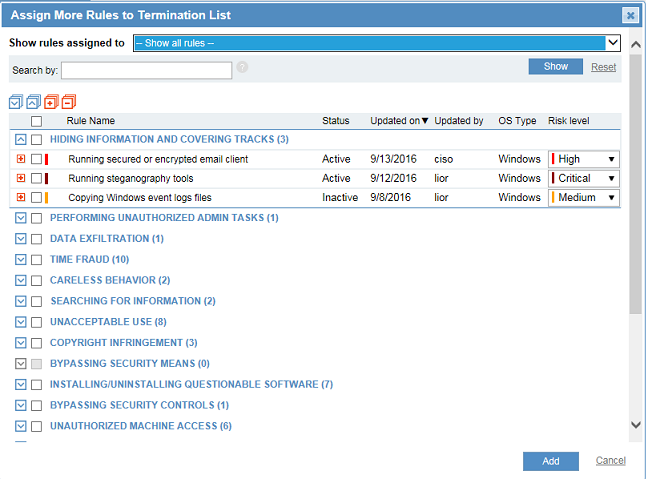This screenshot has height=479, width=648.
Task: Click into the Search by text field
Action: (146, 70)
